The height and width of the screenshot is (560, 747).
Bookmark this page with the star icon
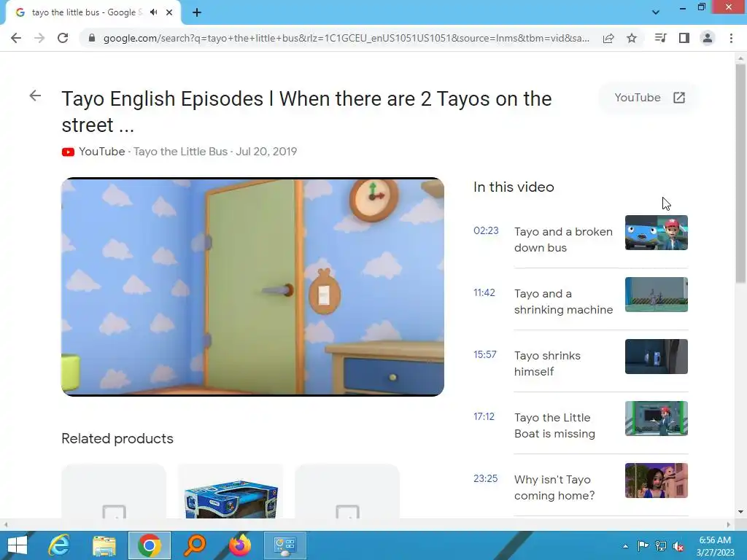(632, 38)
